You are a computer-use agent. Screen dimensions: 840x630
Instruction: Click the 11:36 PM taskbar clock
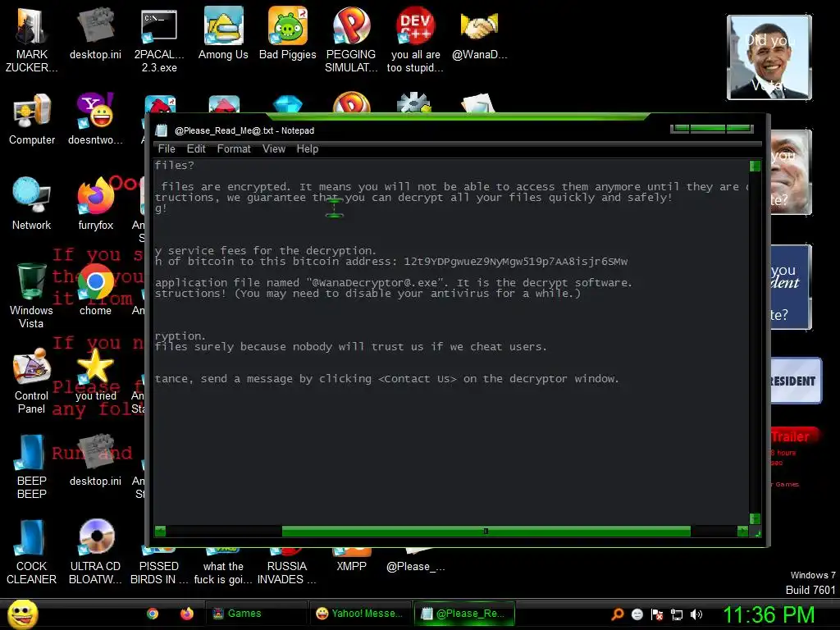coord(769,614)
